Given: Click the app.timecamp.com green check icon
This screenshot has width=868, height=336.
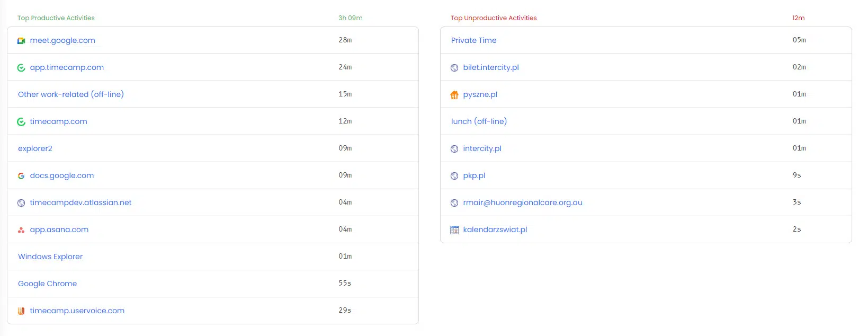Looking at the screenshot, I should click(21, 68).
